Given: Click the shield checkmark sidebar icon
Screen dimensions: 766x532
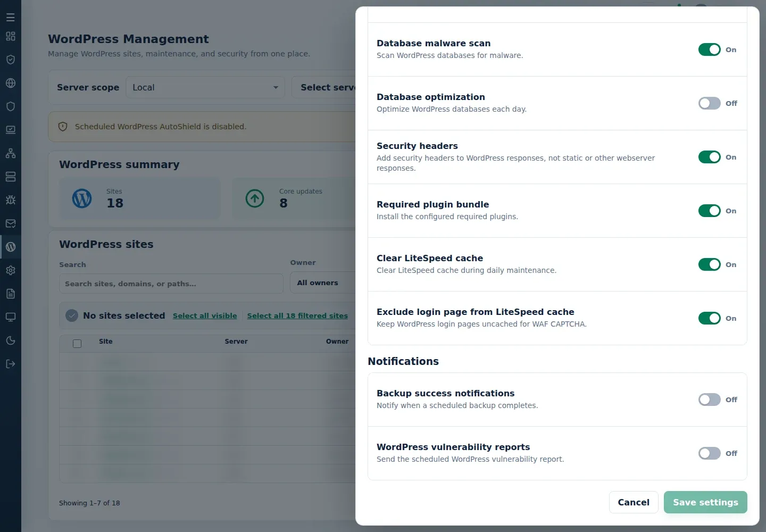Looking at the screenshot, I should point(11,60).
